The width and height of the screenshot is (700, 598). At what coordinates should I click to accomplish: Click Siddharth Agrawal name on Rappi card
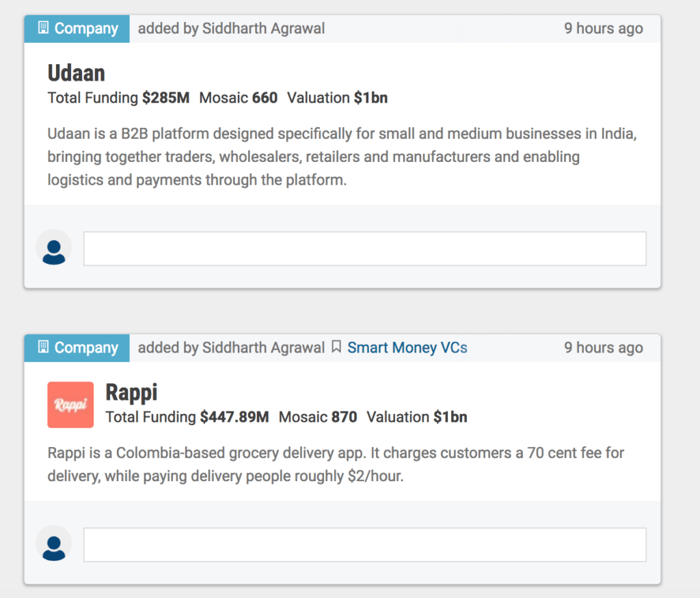(x=263, y=347)
